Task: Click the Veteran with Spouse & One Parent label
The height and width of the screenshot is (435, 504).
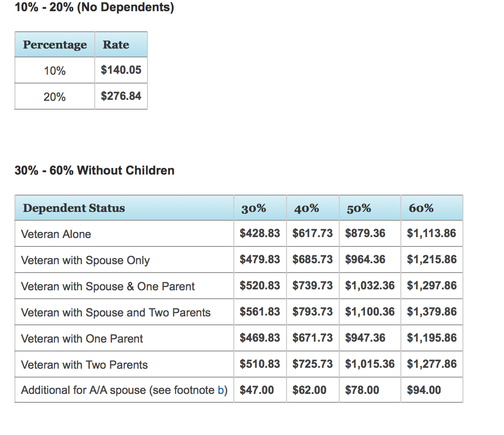Action: (108, 286)
